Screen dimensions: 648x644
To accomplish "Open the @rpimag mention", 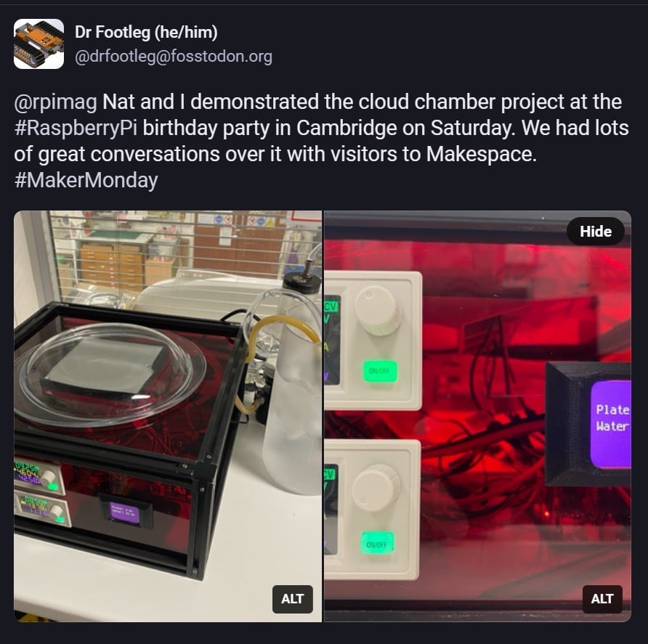I will click(x=55, y=103).
